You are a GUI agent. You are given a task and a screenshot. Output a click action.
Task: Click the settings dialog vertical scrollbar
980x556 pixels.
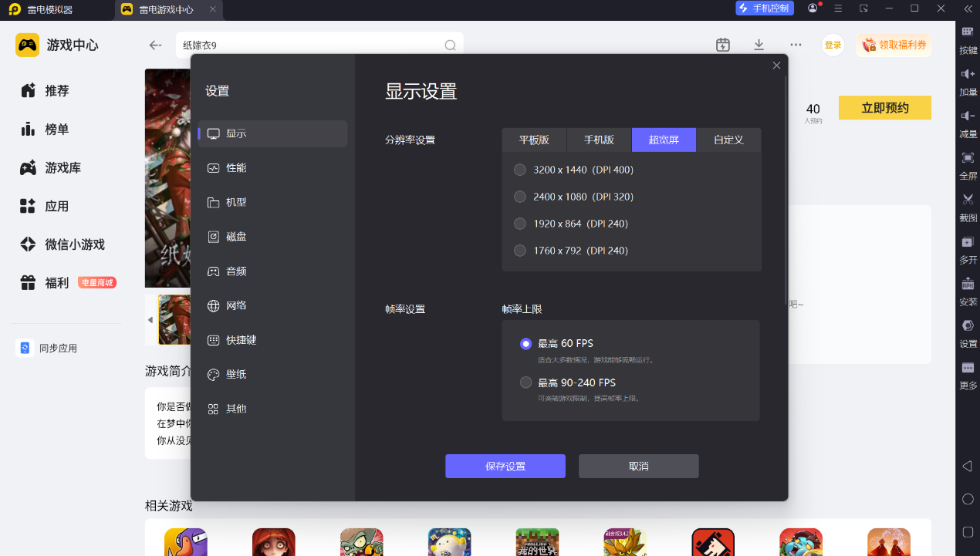pyautogui.click(x=786, y=189)
